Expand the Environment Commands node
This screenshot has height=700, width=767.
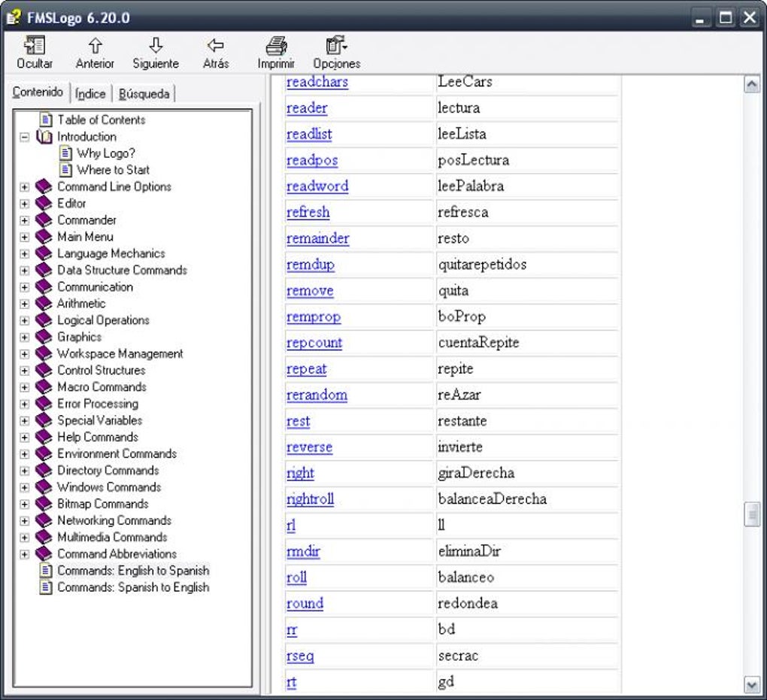[x=25, y=454]
